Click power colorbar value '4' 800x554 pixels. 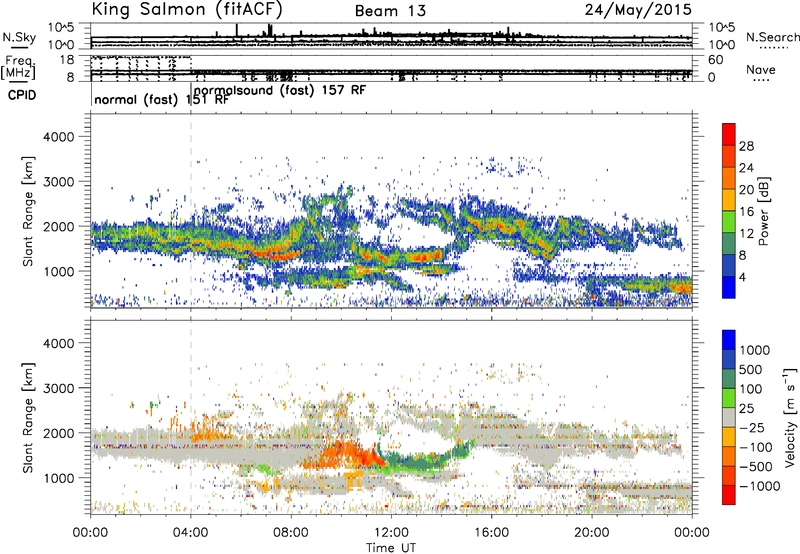point(742,277)
